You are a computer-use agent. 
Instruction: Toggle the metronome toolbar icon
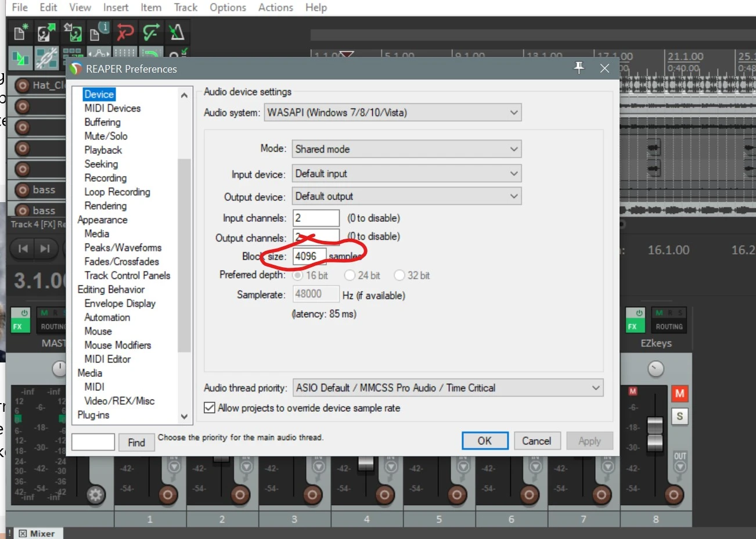[x=177, y=32]
